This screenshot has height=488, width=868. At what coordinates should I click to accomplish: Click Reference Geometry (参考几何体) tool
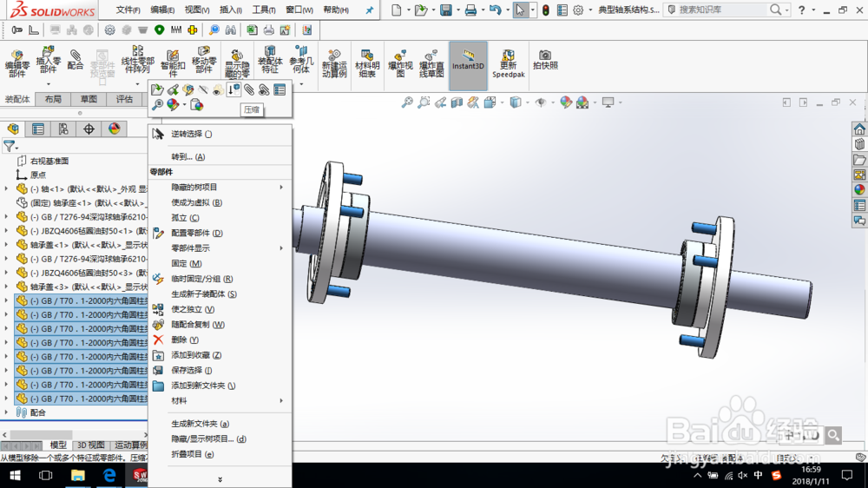click(x=301, y=60)
